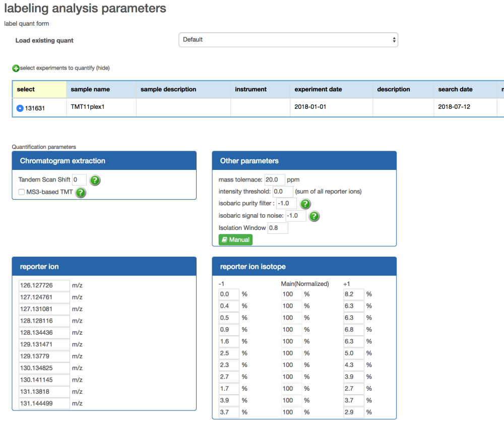Open help for Tandem Scan Shift
This screenshot has width=504, height=423.
(x=95, y=180)
